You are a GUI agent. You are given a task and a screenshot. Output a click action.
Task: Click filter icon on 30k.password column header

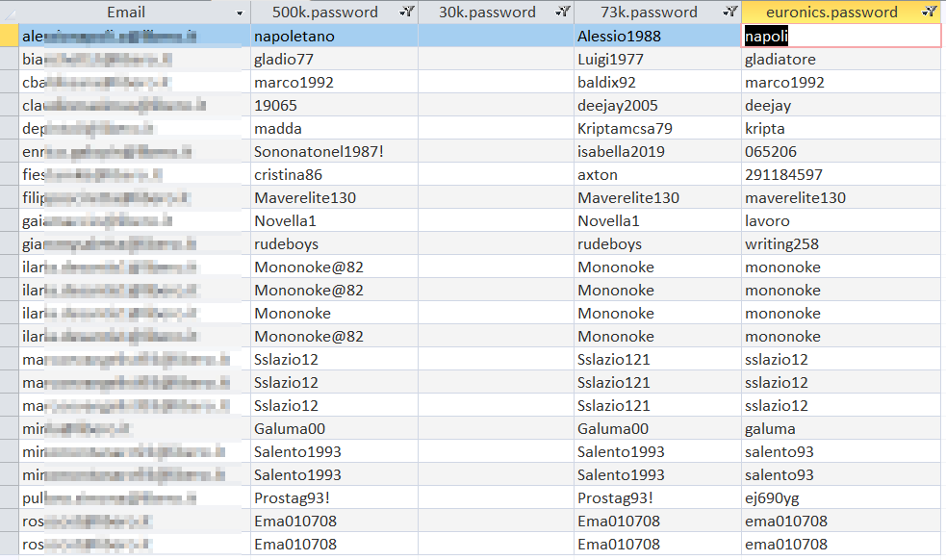561,13
